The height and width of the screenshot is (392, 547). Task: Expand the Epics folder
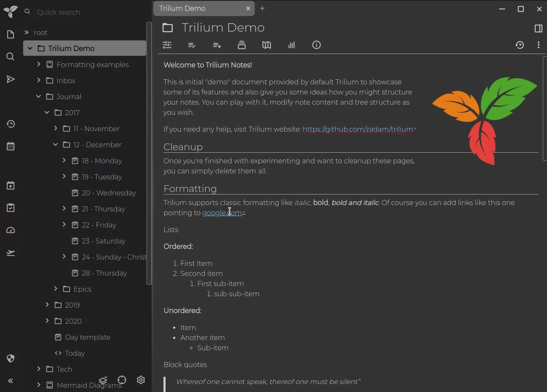pos(55,289)
